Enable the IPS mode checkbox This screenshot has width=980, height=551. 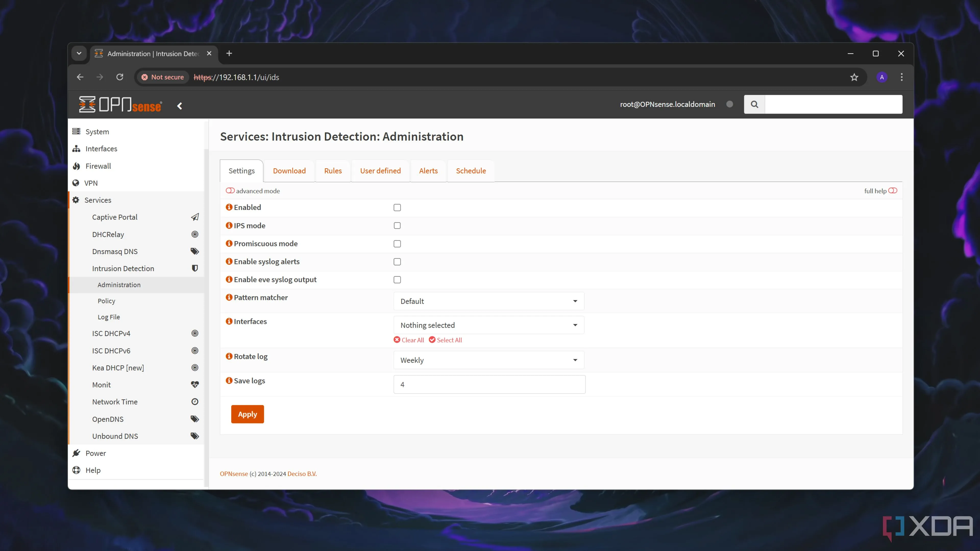[397, 225]
